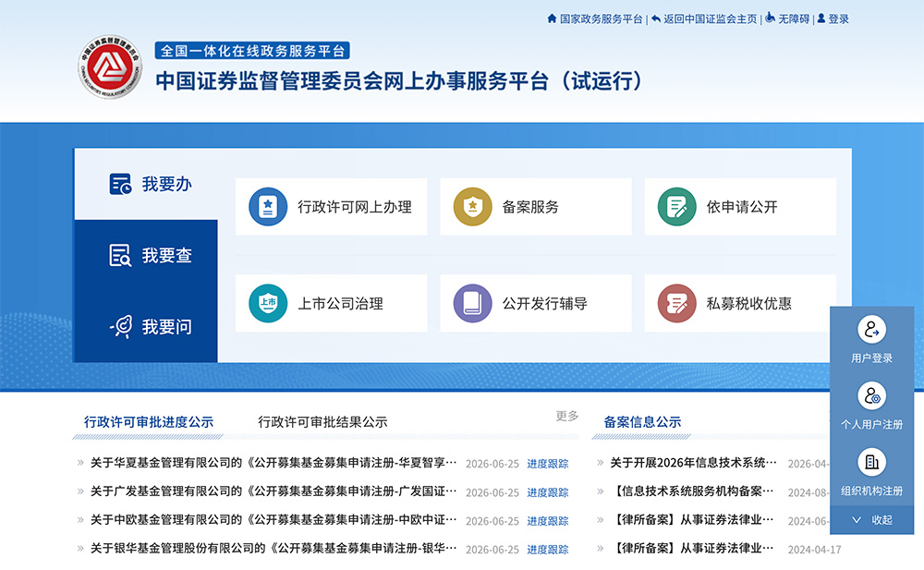Open the 我要办 tab
This screenshot has height=570, width=924.
coord(146,184)
